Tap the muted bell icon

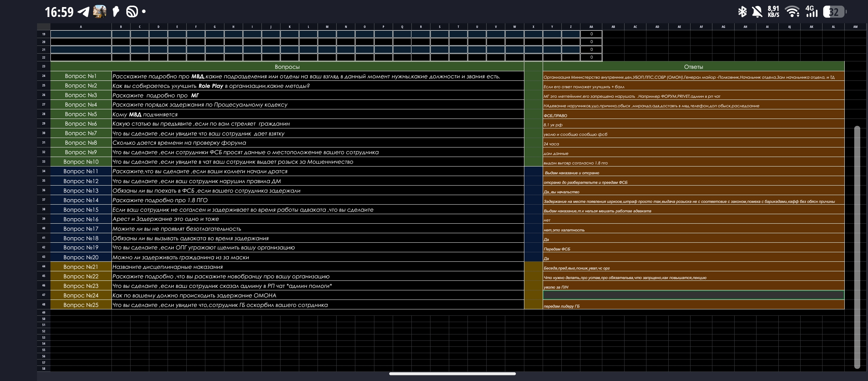(757, 12)
